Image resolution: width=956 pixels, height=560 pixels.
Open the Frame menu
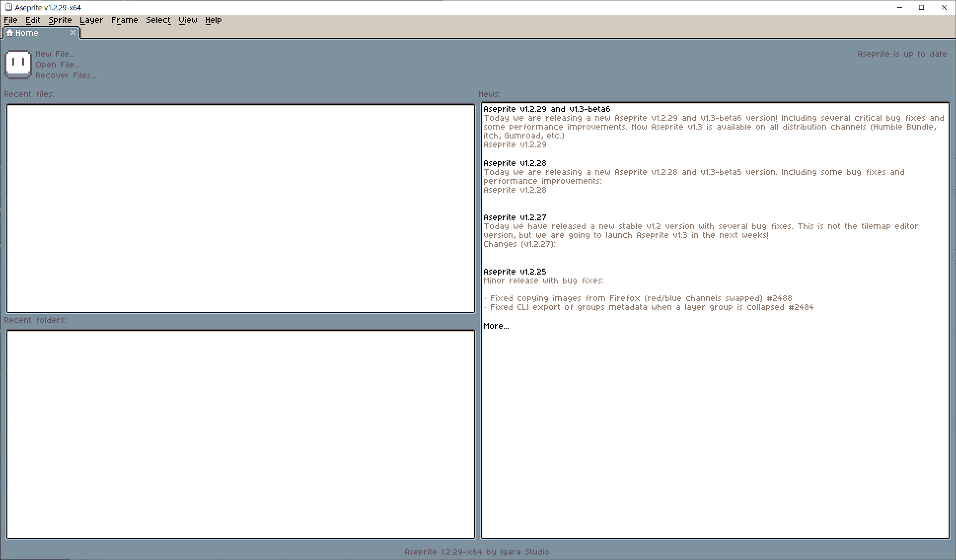(124, 20)
